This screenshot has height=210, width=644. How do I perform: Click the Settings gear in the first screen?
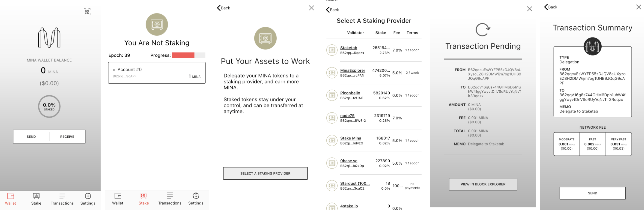pos(88,199)
